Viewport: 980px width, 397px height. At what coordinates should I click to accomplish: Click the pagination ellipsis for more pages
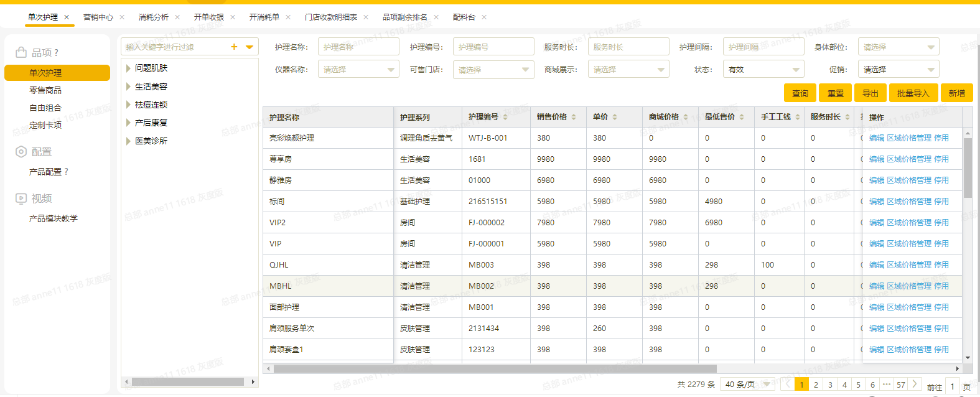point(887,384)
